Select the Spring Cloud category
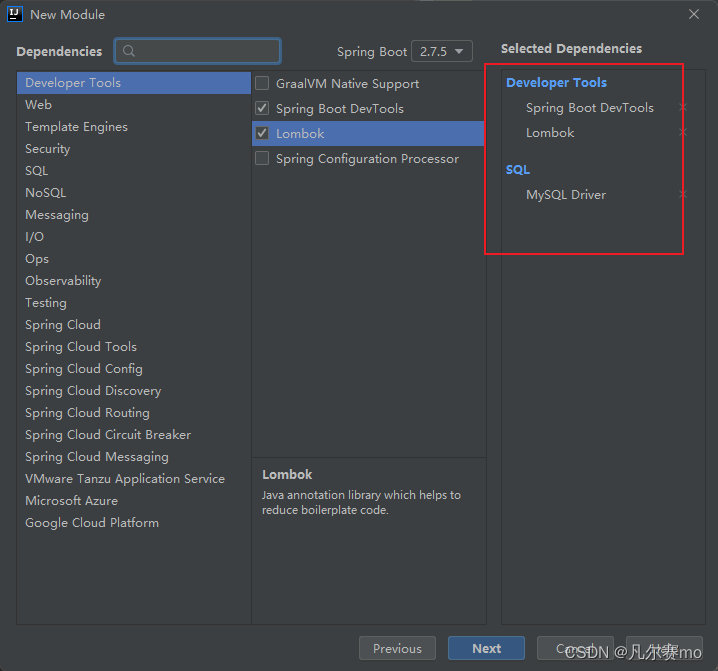 pyautogui.click(x=134, y=325)
